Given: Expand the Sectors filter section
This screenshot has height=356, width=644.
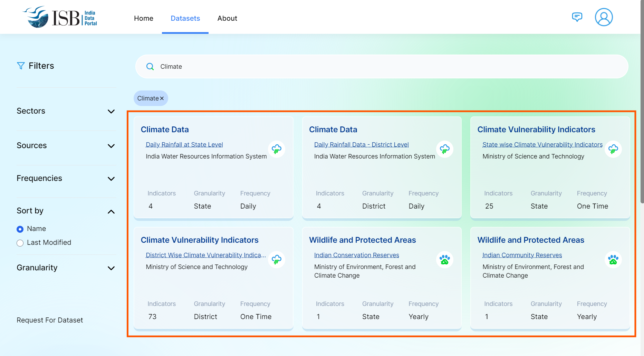Looking at the screenshot, I should click(111, 111).
